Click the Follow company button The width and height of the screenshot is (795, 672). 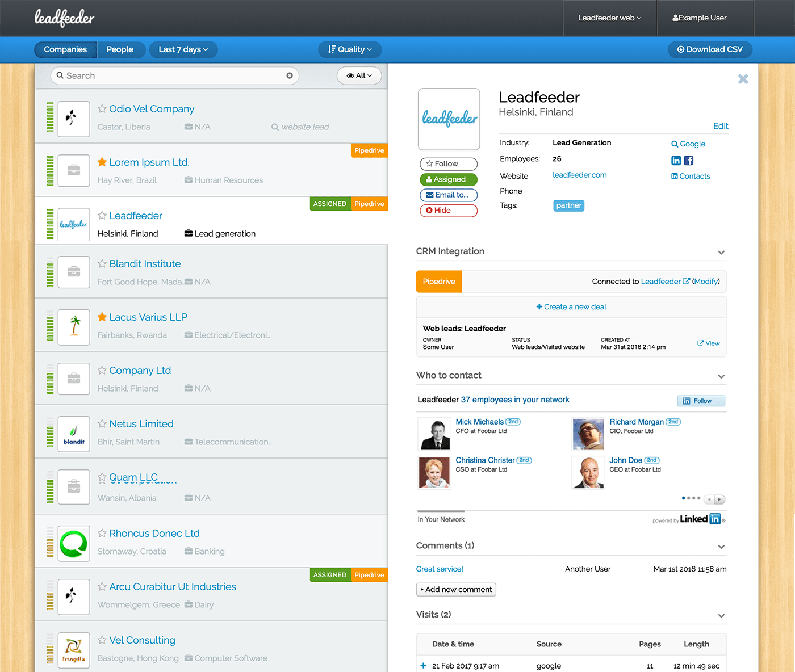point(449,164)
